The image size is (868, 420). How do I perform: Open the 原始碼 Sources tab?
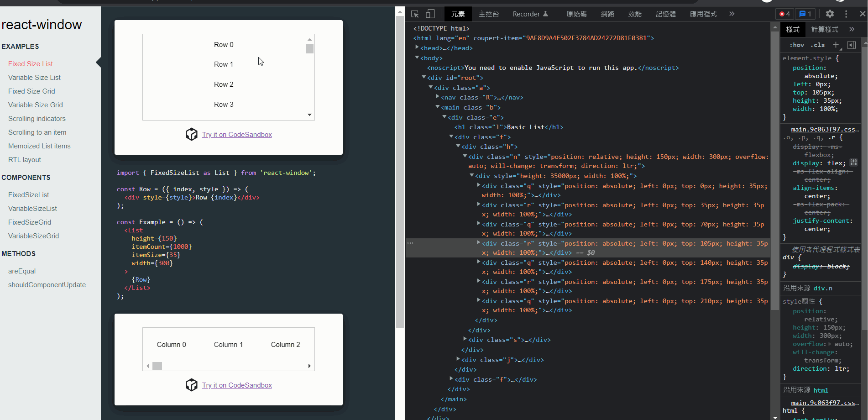pyautogui.click(x=577, y=14)
